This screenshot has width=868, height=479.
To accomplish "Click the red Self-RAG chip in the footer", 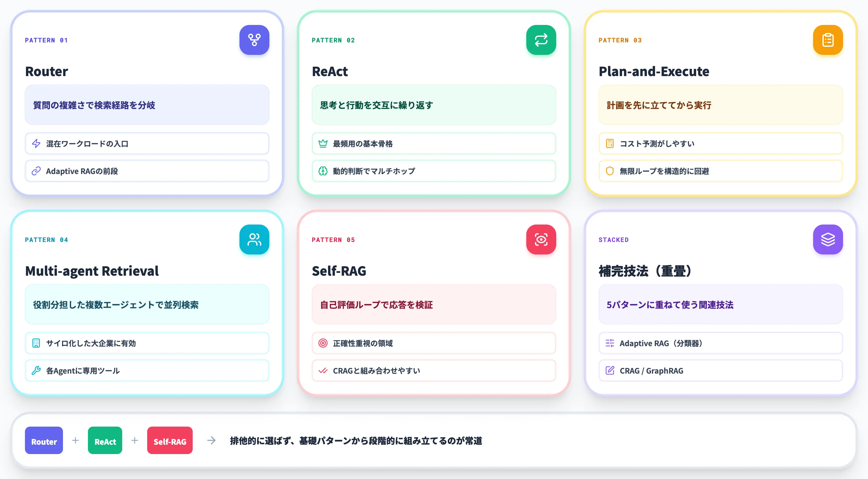I will click(170, 440).
